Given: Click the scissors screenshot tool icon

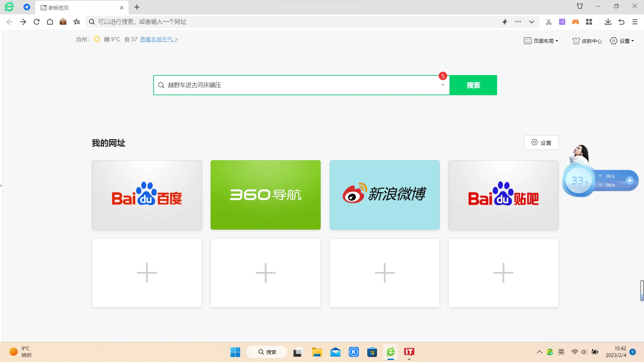Looking at the screenshot, I should (x=549, y=22).
